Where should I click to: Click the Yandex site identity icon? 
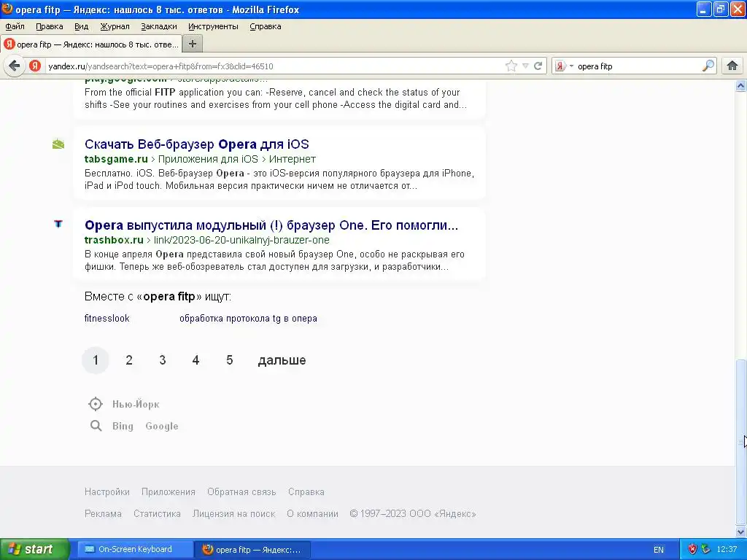click(x=35, y=66)
